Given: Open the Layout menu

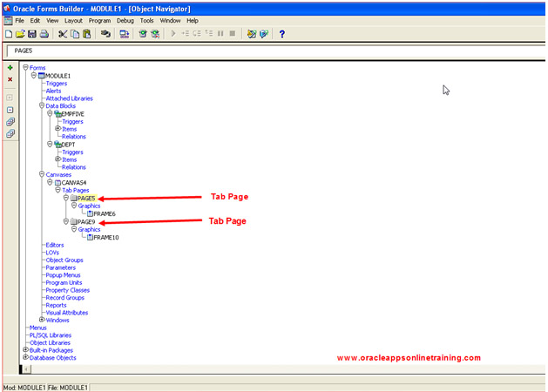Looking at the screenshot, I should click(x=73, y=20).
